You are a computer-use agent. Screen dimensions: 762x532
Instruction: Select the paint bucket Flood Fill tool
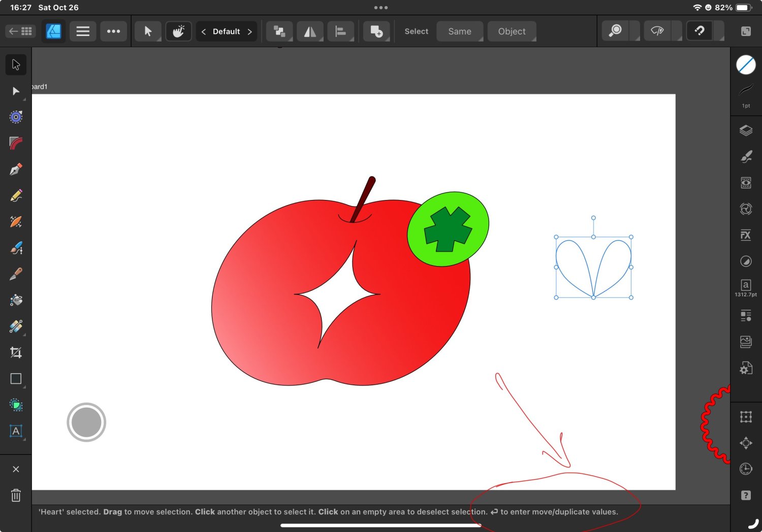[x=16, y=301]
